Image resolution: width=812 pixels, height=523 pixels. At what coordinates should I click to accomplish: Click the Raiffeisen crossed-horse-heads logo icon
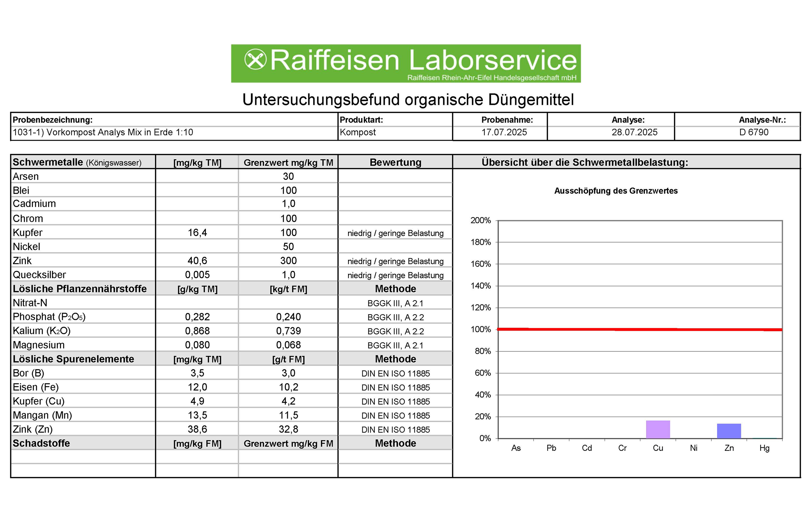click(x=255, y=59)
